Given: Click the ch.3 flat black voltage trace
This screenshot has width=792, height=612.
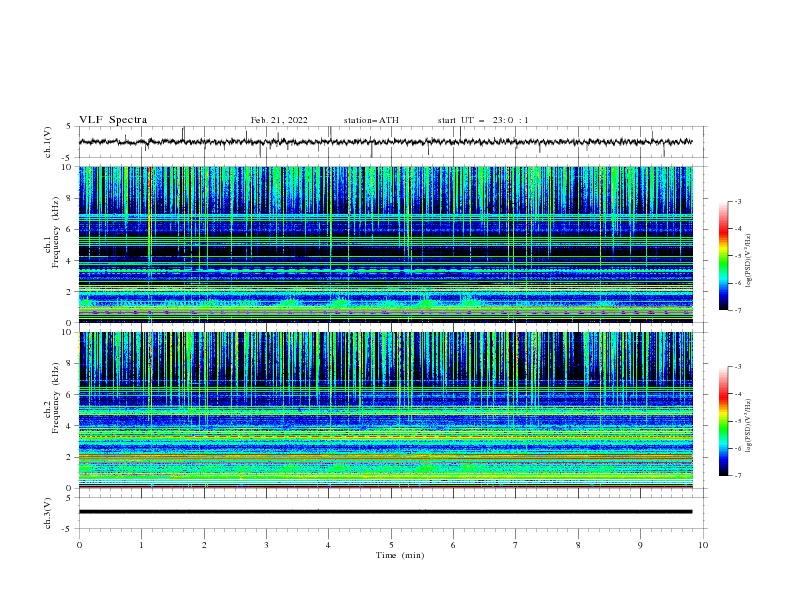Looking at the screenshot, I should pyautogui.click(x=385, y=512).
